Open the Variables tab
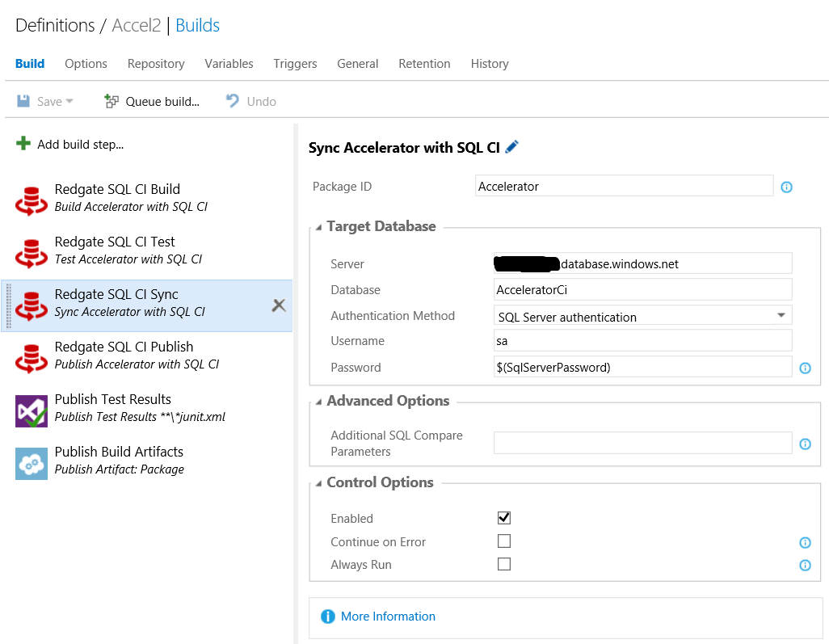829x644 pixels. (229, 64)
